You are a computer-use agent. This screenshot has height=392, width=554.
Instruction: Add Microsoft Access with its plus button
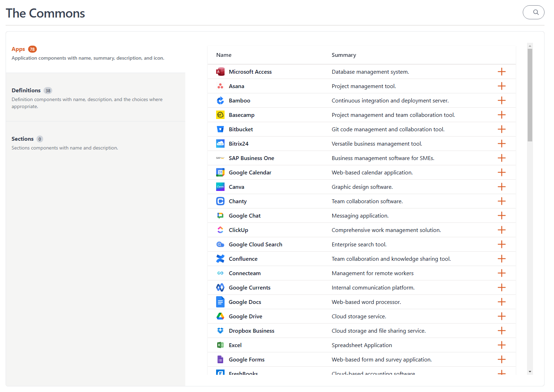coord(502,72)
